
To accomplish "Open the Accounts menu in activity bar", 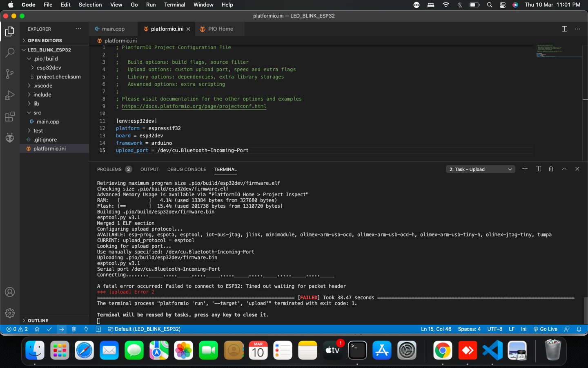I will coord(10,292).
